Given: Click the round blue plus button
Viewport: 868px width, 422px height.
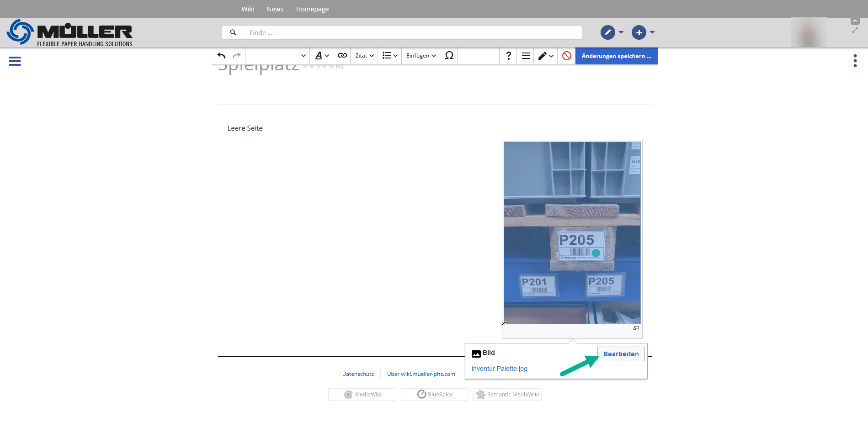Looking at the screenshot, I should (x=639, y=32).
